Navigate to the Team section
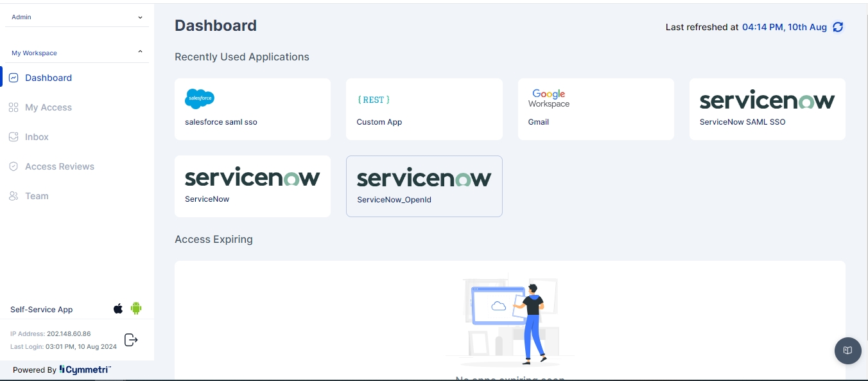This screenshot has height=381, width=868. pyautogui.click(x=37, y=196)
